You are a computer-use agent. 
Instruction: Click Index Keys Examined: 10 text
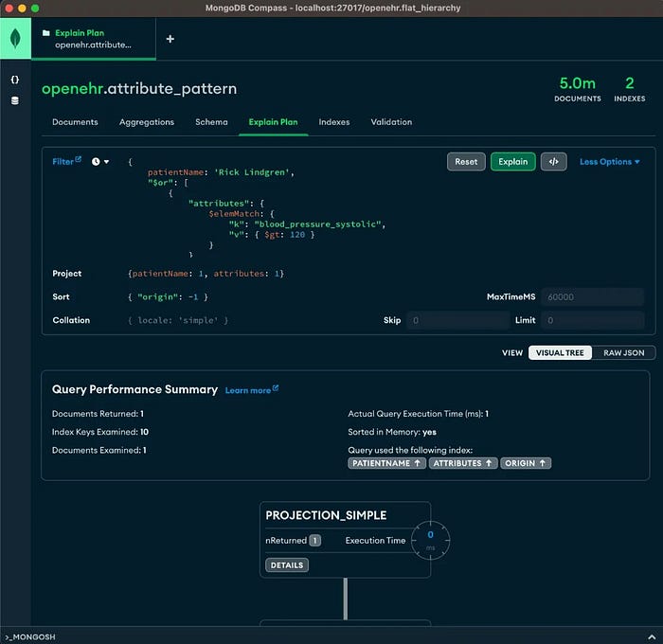pos(100,432)
